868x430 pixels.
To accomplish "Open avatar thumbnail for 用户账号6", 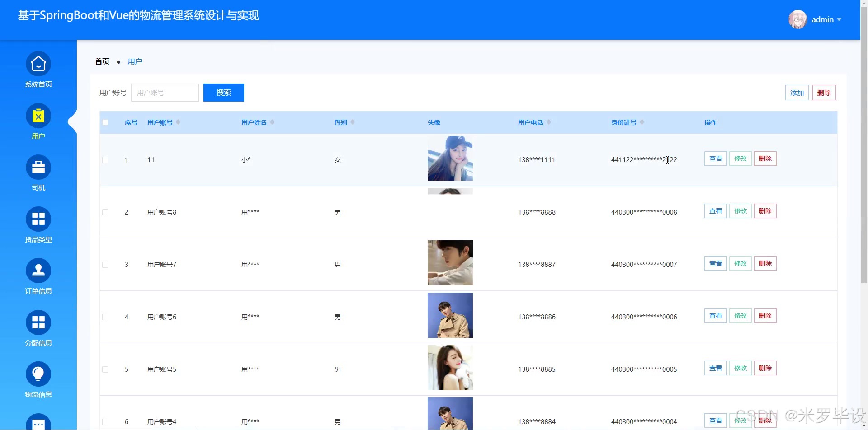I will [450, 315].
